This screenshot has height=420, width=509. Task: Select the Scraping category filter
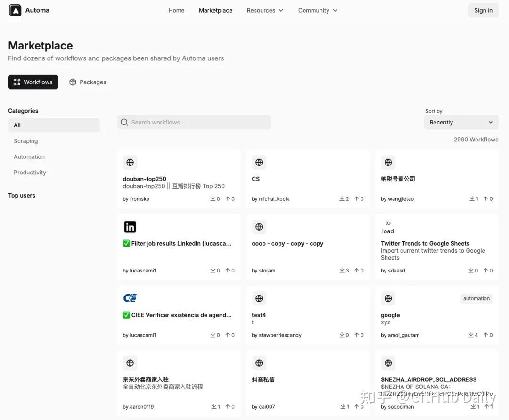pos(26,141)
